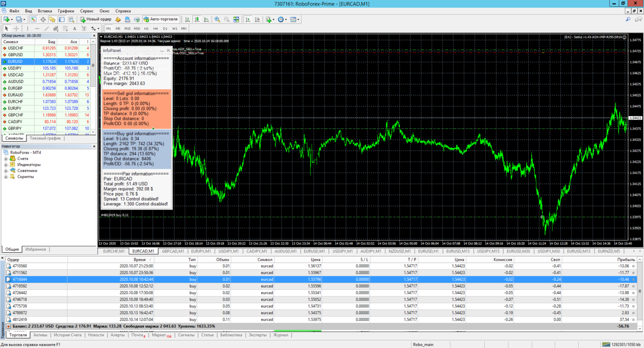This screenshot has height=348, width=644.
Task: Switch timeframe to H1
Action: coord(146,28)
